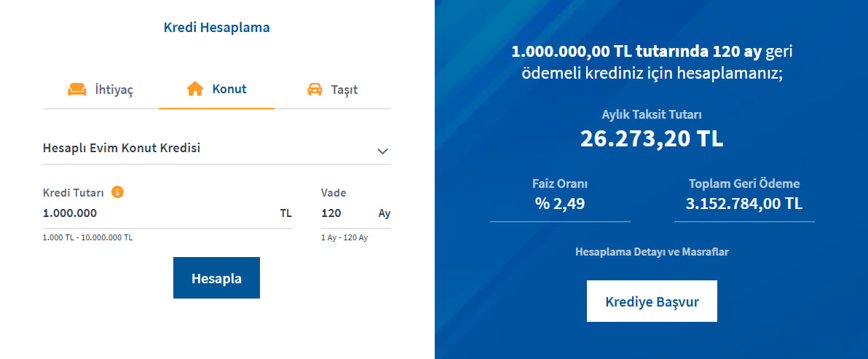
Task: Select the Konut tab label
Action: click(229, 90)
